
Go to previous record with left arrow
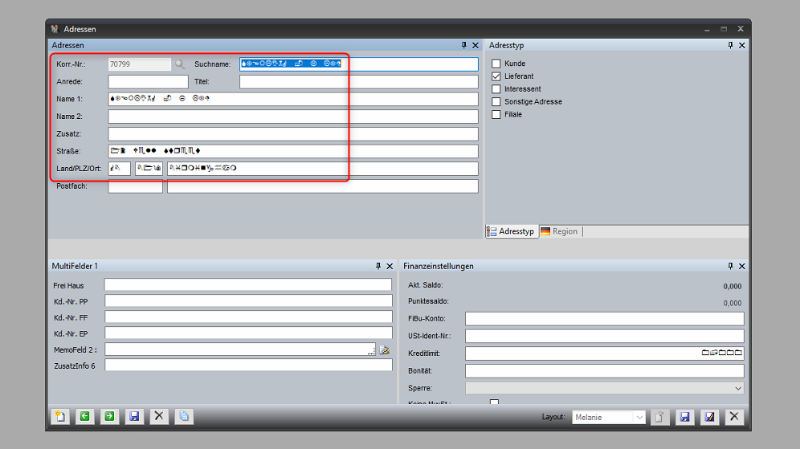pos(84,416)
